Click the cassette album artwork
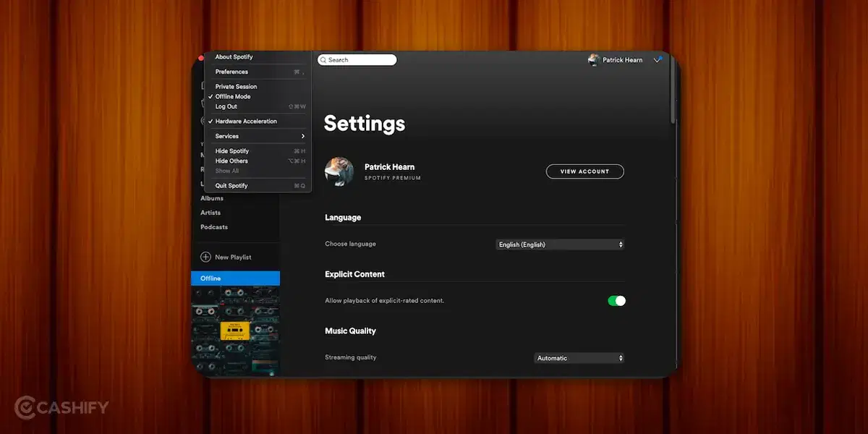The image size is (868, 434). coord(235,331)
